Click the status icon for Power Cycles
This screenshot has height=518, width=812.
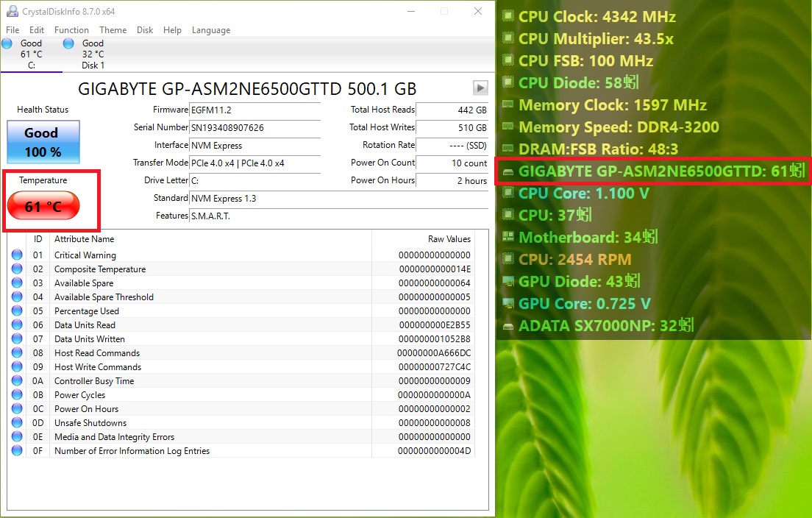[17, 394]
